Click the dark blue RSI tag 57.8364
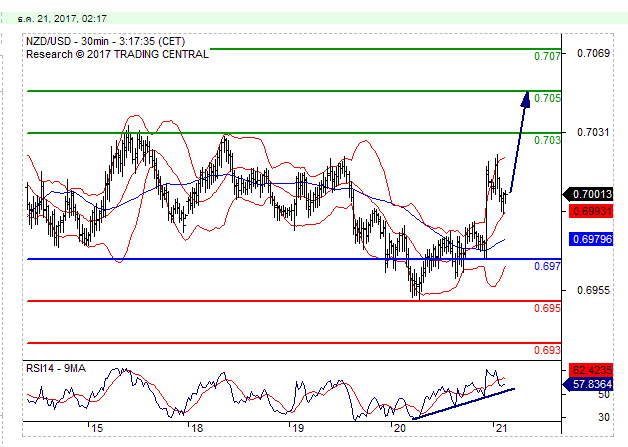Screen dimensions: 628x447 589,385
